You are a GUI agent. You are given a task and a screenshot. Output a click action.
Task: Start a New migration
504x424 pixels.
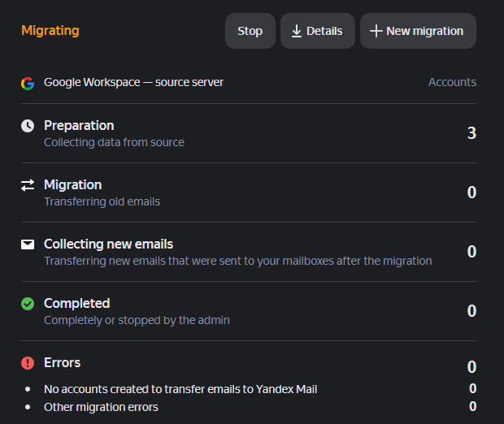click(x=418, y=31)
